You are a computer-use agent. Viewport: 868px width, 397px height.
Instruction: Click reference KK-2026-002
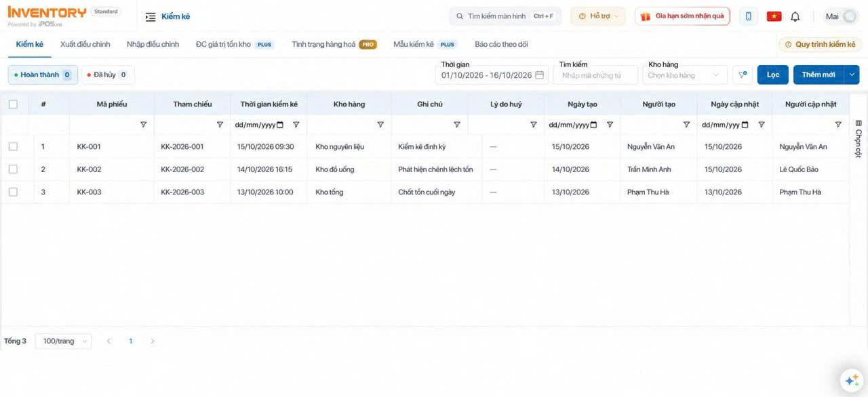point(182,169)
